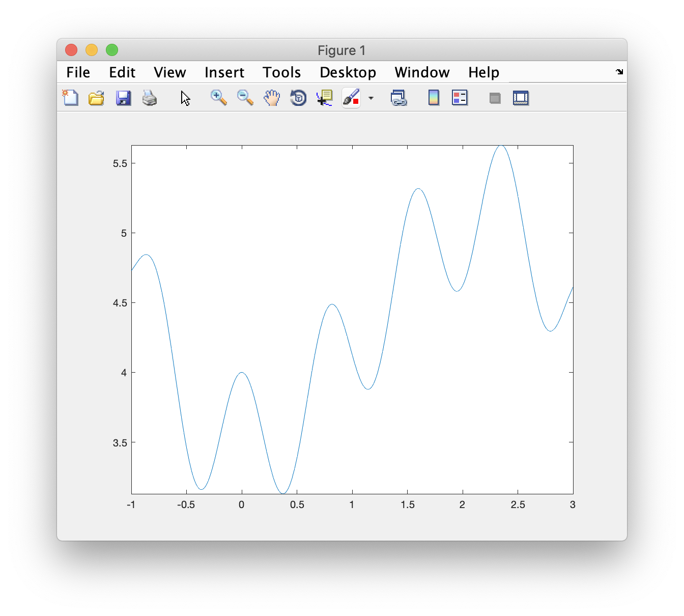Open the brush color dropdown arrow
684x616 pixels.
click(x=371, y=98)
